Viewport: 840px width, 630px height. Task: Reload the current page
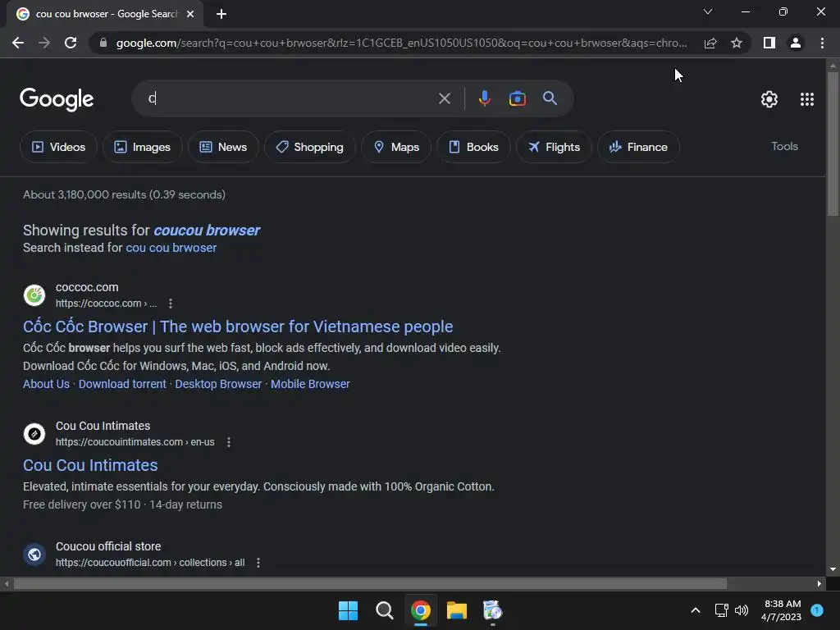tap(71, 43)
